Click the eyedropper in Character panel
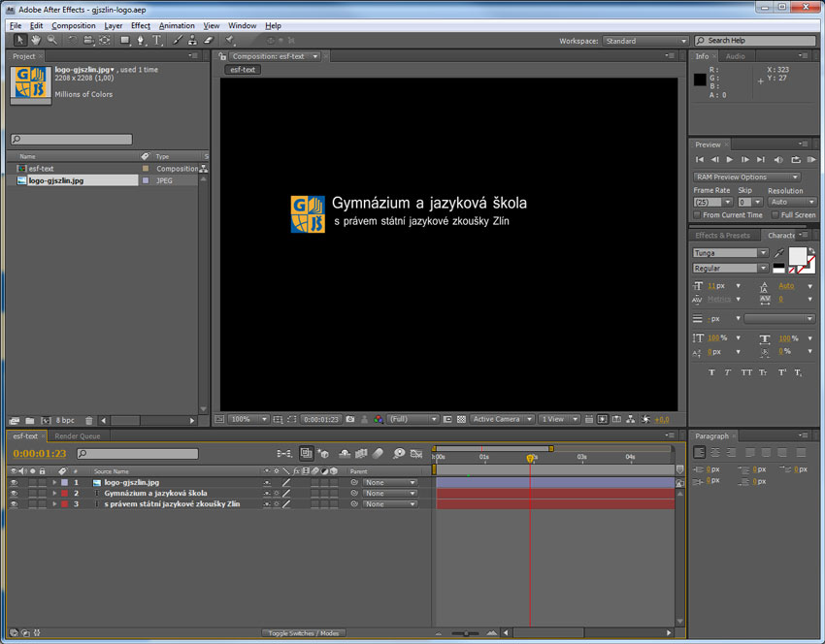This screenshot has height=644, width=825. [779, 253]
